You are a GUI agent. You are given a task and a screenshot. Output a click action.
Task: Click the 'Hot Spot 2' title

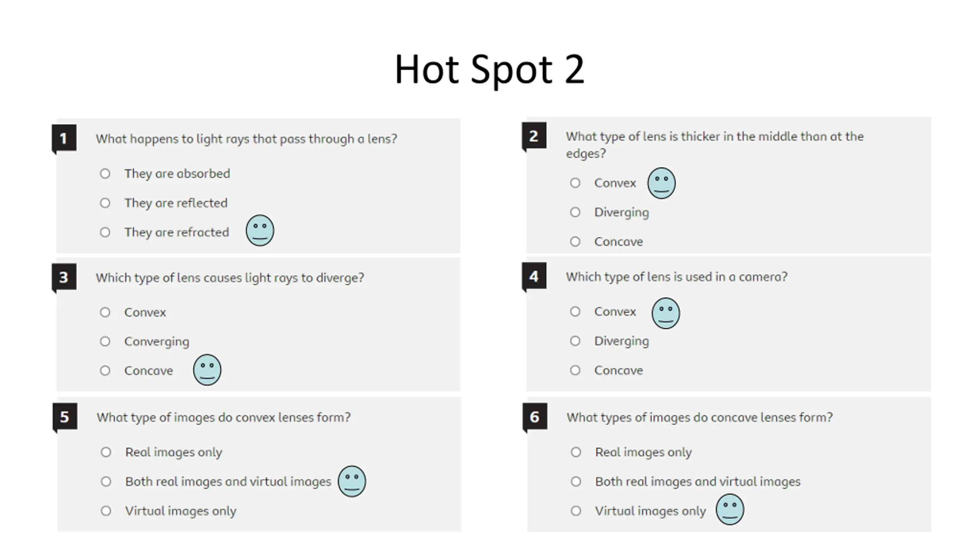pyautogui.click(x=490, y=70)
